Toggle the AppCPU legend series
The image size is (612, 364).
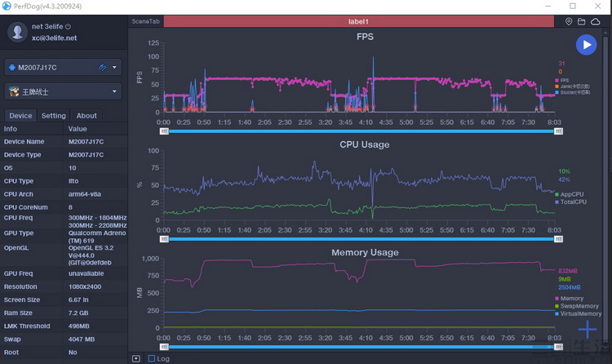[x=570, y=194]
